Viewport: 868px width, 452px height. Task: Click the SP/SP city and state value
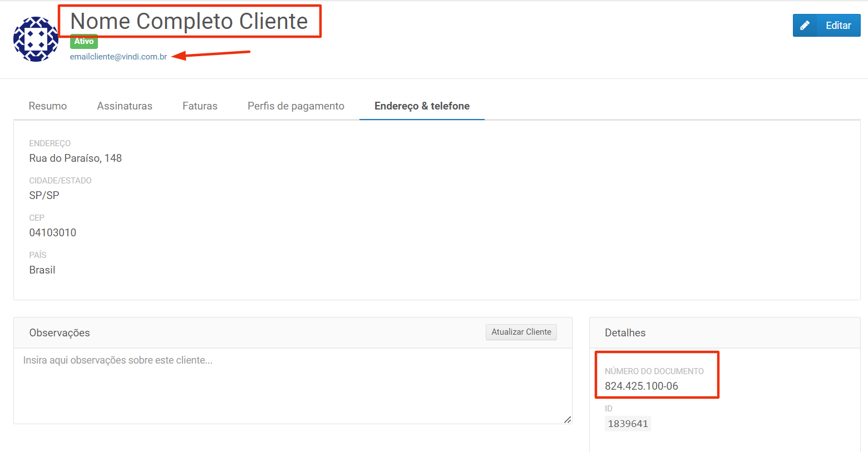pyautogui.click(x=44, y=196)
